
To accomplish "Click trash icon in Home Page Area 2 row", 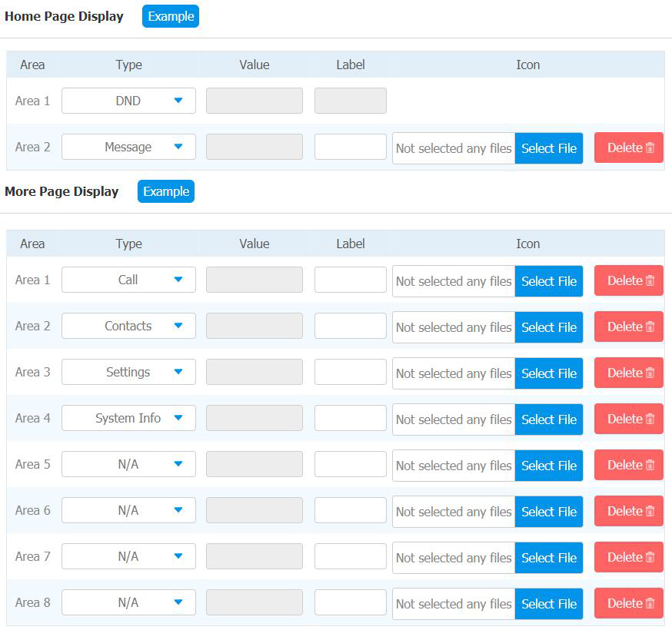I will tap(650, 148).
